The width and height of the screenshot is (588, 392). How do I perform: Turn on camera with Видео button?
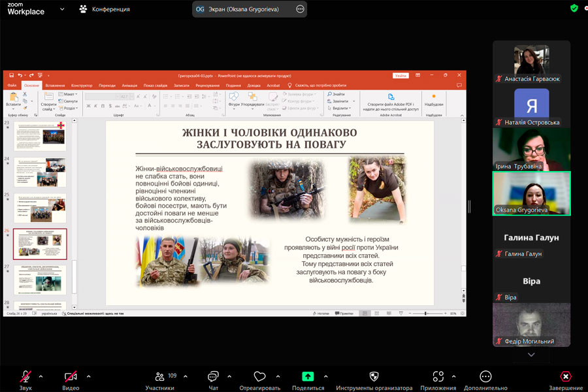[71, 377]
